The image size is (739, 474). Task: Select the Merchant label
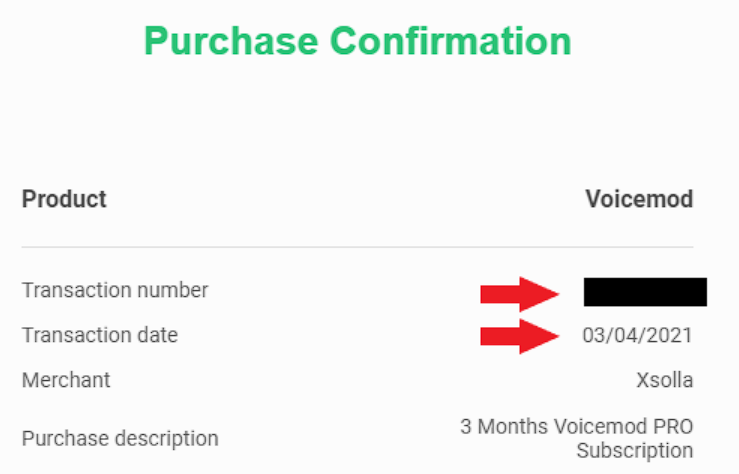coord(66,380)
